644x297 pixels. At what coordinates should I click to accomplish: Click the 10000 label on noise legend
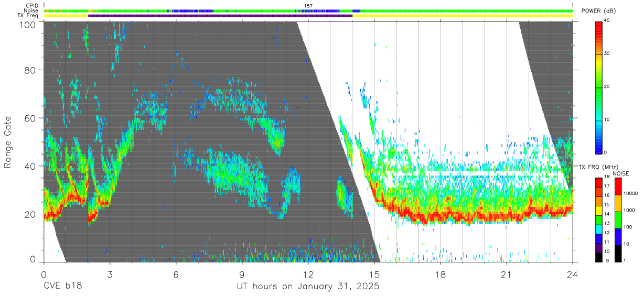pos(630,194)
